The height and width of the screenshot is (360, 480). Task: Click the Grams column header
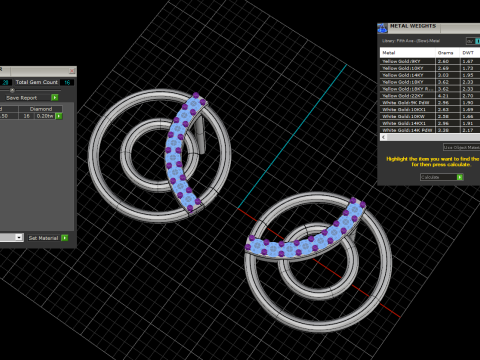(x=447, y=53)
